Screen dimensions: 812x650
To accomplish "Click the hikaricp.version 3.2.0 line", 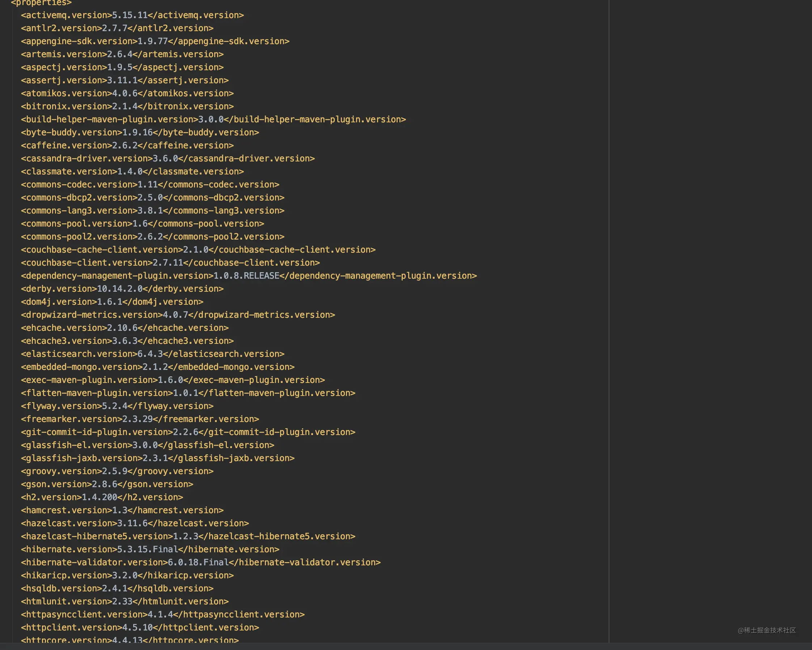I will pyautogui.click(x=127, y=575).
